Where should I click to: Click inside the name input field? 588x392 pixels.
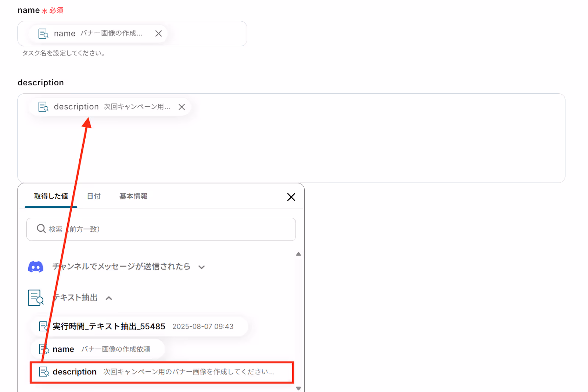(x=132, y=33)
